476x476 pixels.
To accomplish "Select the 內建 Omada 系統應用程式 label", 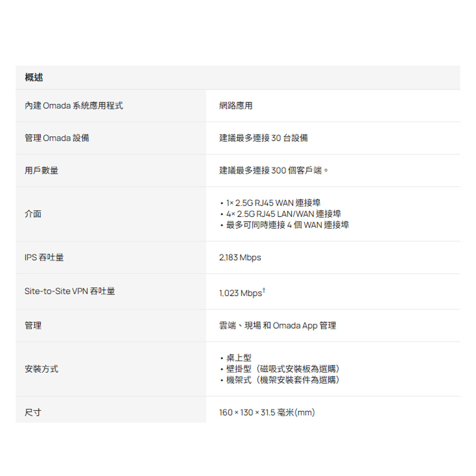I will pos(74,106).
